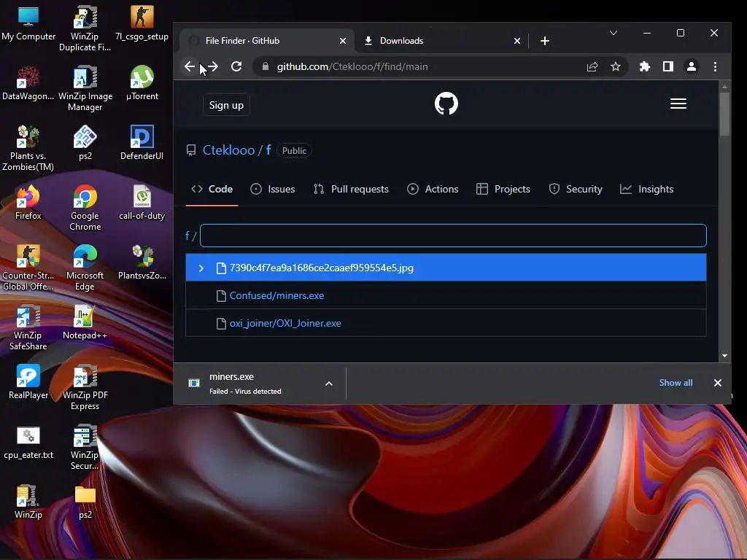This screenshot has width=747, height=560.
Task: Select the Google Chrome desktop icon
Action: pyautogui.click(x=85, y=208)
